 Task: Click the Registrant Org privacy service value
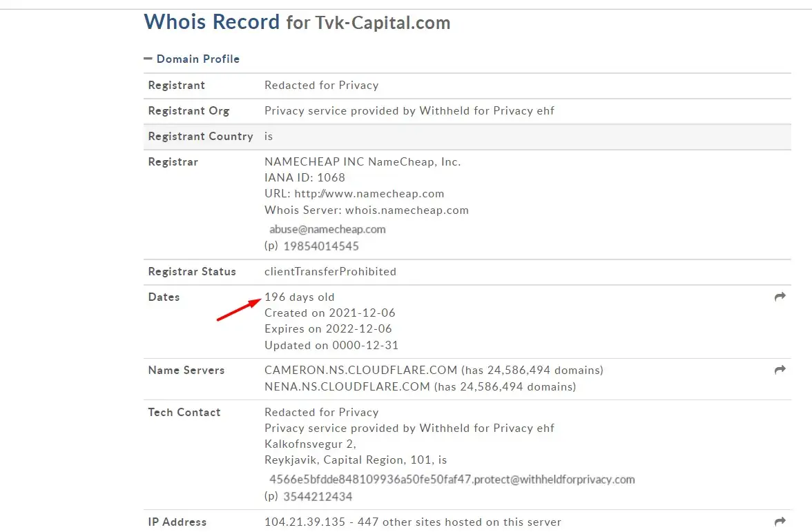point(409,110)
